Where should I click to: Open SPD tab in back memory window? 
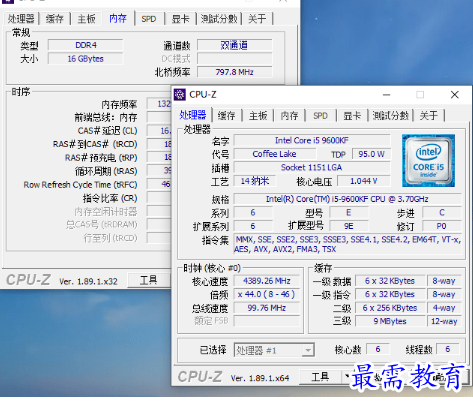[x=149, y=19]
